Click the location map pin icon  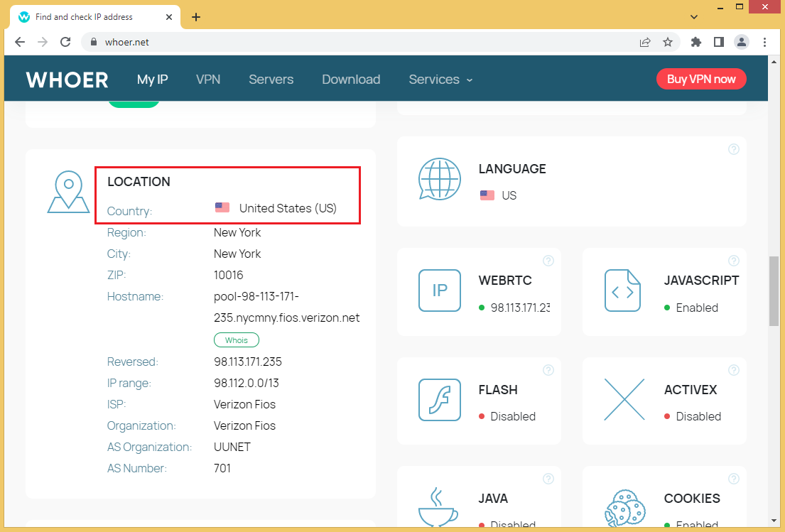tap(69, 192)
